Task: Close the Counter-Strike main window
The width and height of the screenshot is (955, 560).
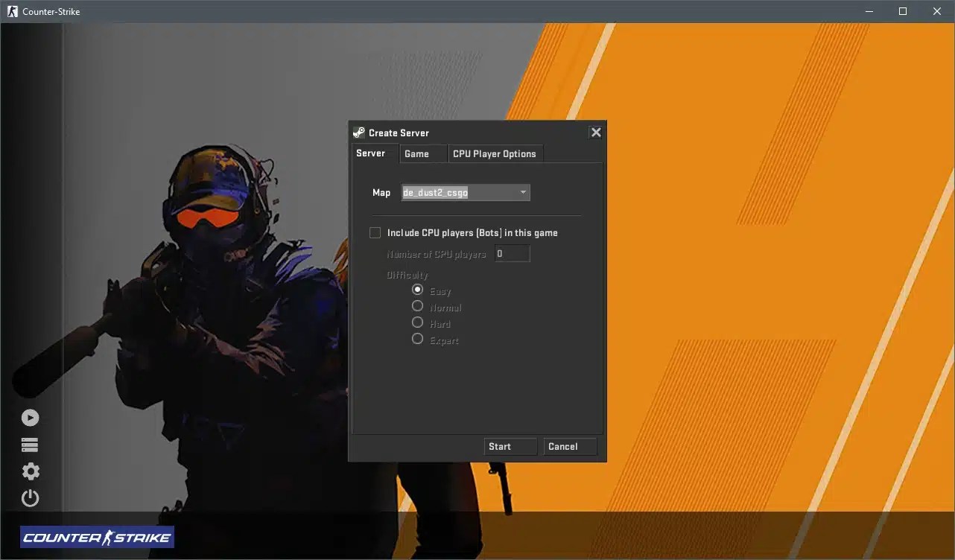Action: pos(937,11)
